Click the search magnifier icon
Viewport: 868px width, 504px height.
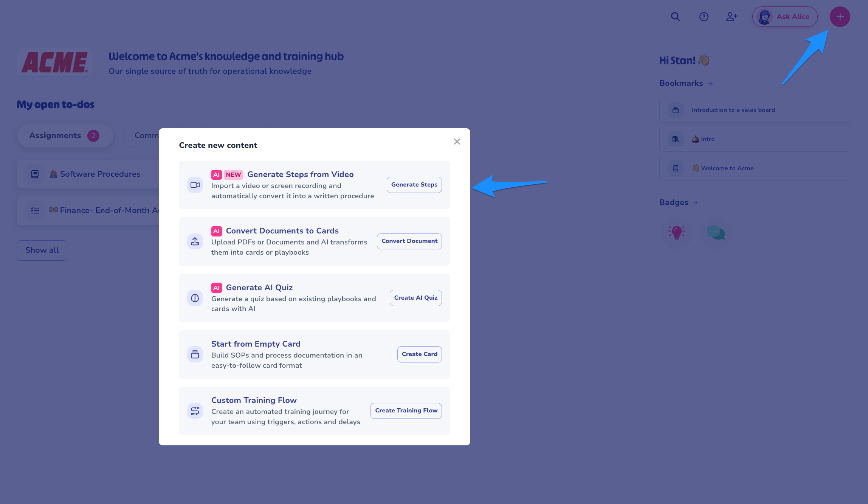click(x=675, y=17)
